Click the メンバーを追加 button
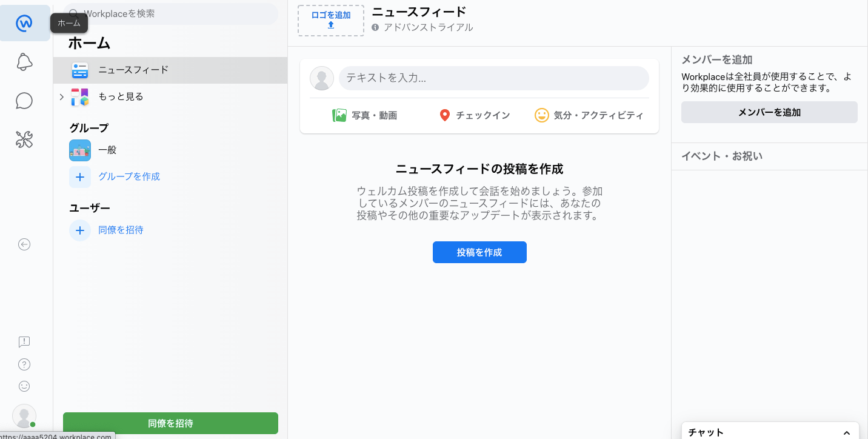 (x=769, y=112)
